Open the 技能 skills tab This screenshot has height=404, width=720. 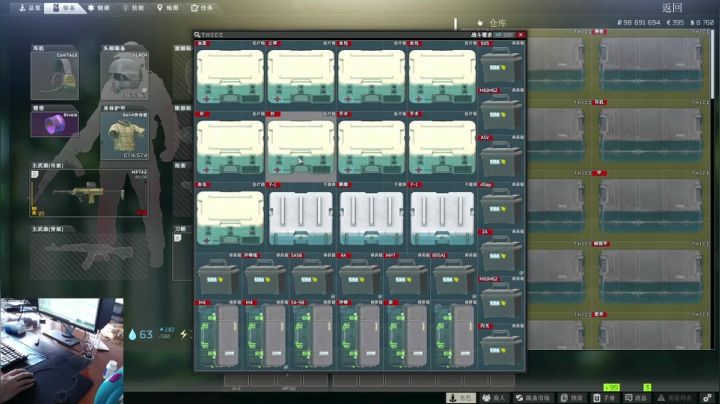134,8
